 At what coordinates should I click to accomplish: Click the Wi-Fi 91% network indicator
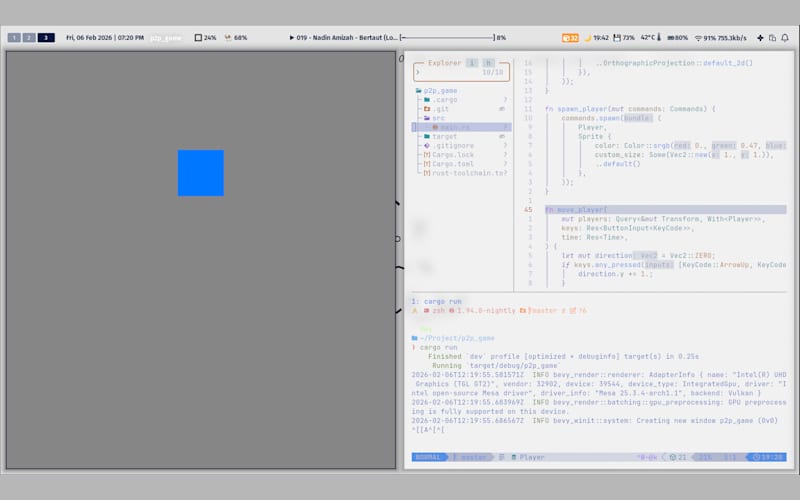pyautogui.click(x=720, y=38)
